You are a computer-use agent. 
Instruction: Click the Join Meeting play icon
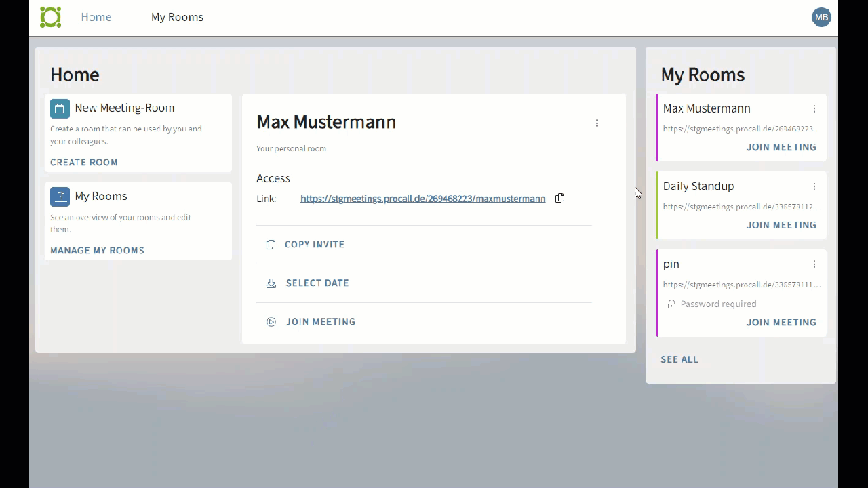(271, 322)
